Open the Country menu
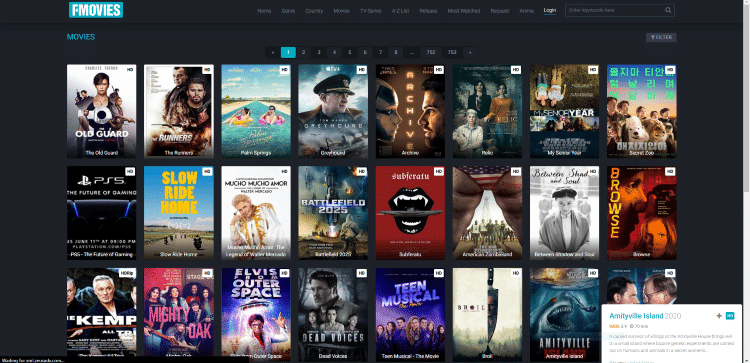 [314, 11]
